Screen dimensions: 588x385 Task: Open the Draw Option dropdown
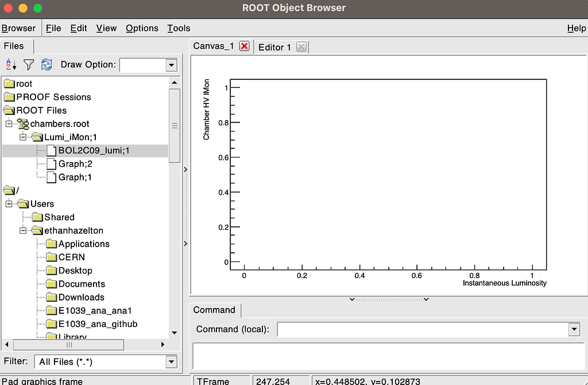coord(171,65)
